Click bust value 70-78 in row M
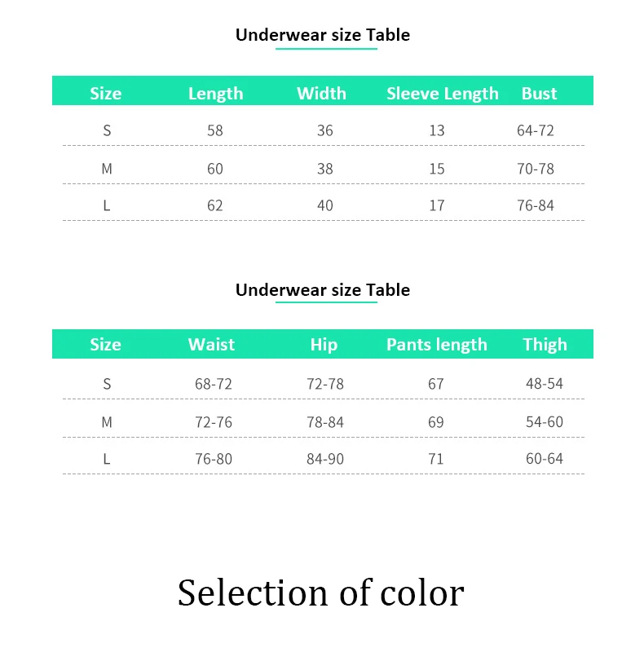Viewport: 644px width, 652px height. click(x=535, y=169)
